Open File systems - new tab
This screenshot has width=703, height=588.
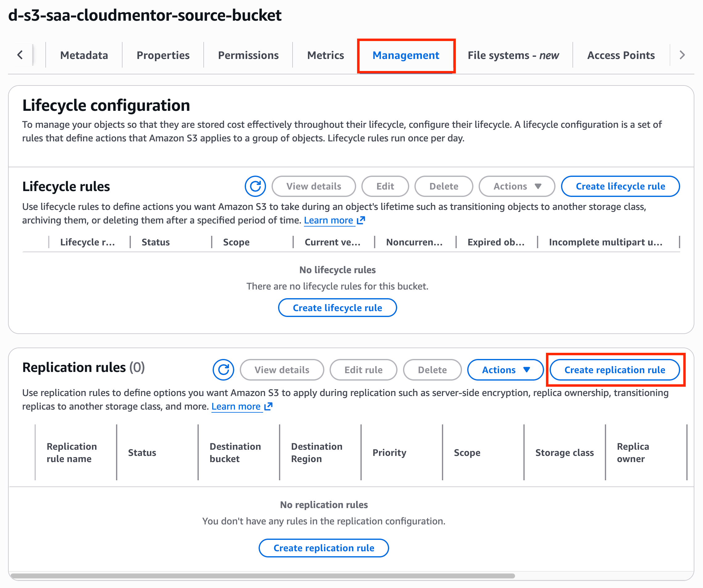pos(513,55)
